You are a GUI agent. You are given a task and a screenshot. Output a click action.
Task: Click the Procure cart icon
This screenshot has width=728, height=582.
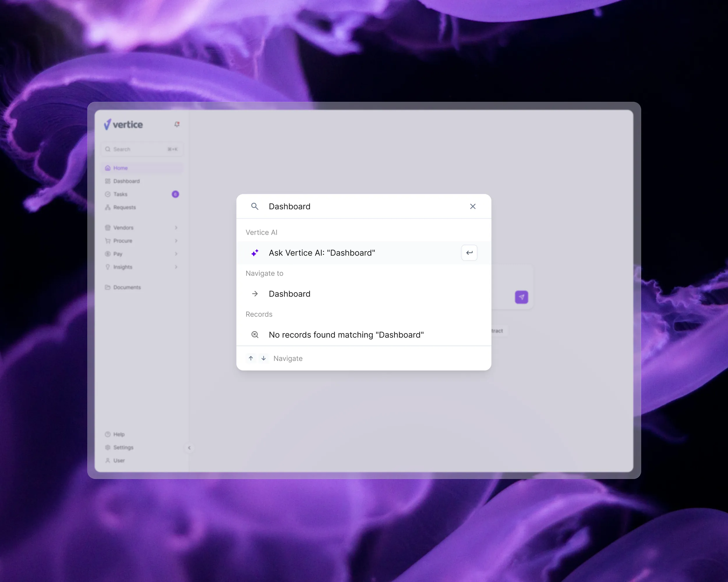click(108, 241)
